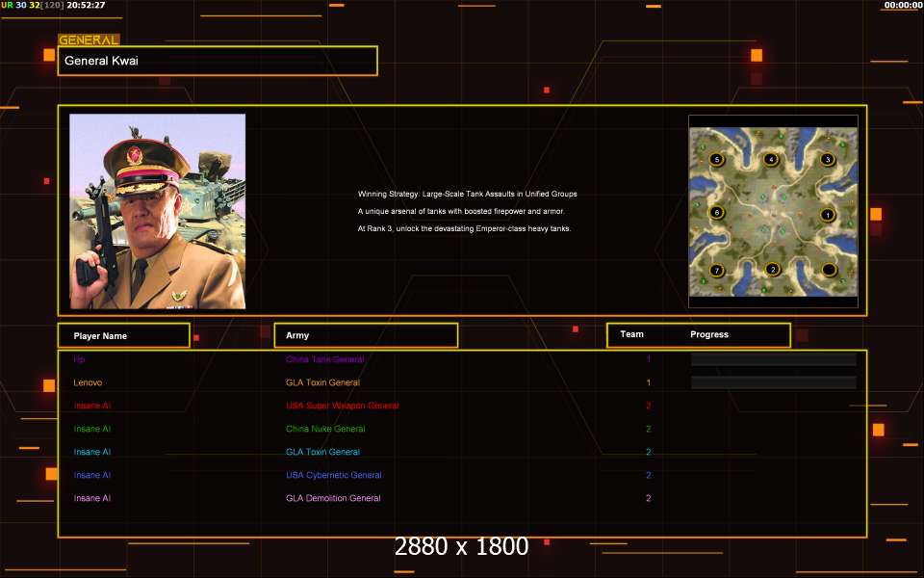
Task: Select player name Hp
Action: pyautogui.click(x=79, y=359)
